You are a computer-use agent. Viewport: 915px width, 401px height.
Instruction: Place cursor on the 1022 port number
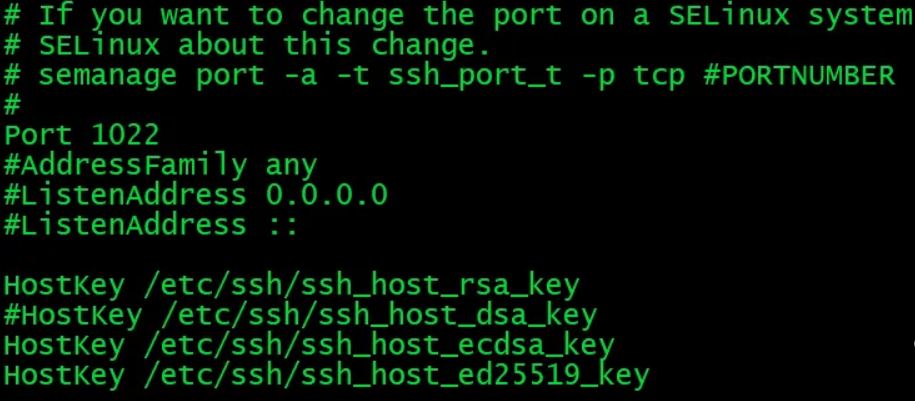125,135
